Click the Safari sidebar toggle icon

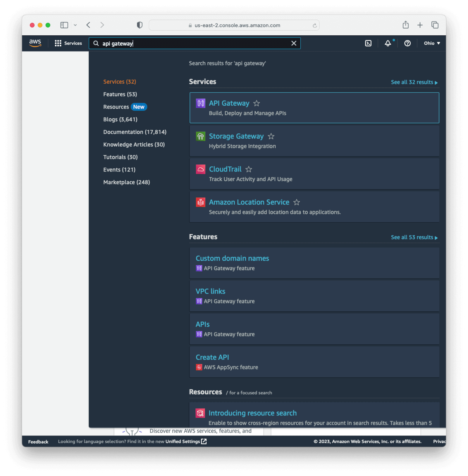tap(64, 25)
